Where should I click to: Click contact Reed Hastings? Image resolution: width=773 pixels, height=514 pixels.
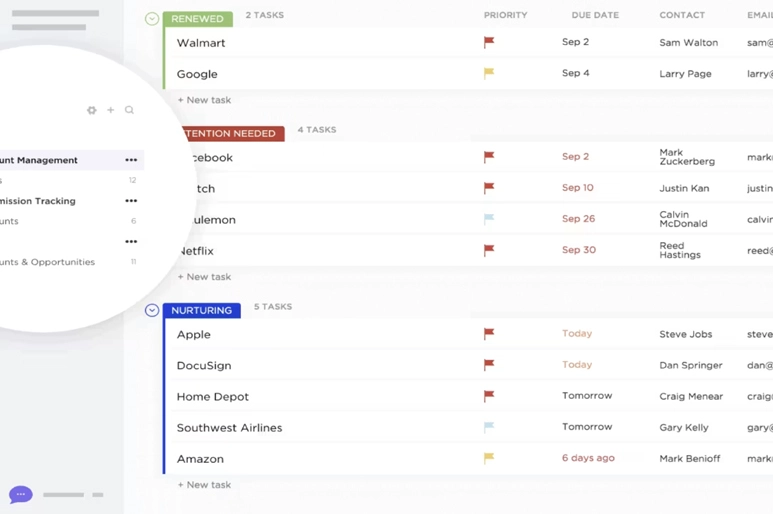(680, 250)
